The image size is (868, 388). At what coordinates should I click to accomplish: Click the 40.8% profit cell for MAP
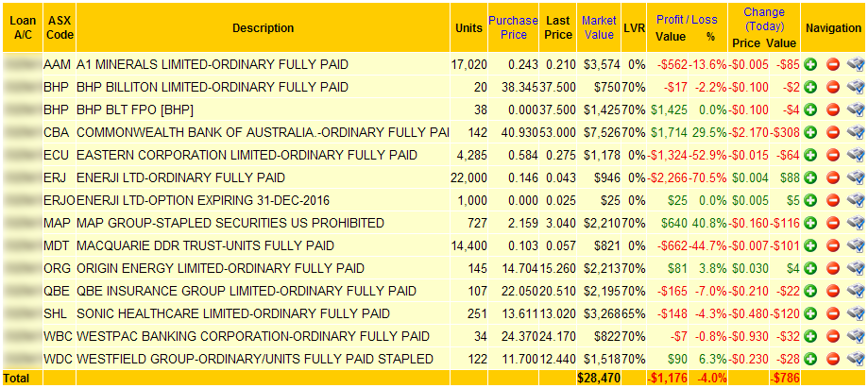pyautogui.click(x=710, y=224)
